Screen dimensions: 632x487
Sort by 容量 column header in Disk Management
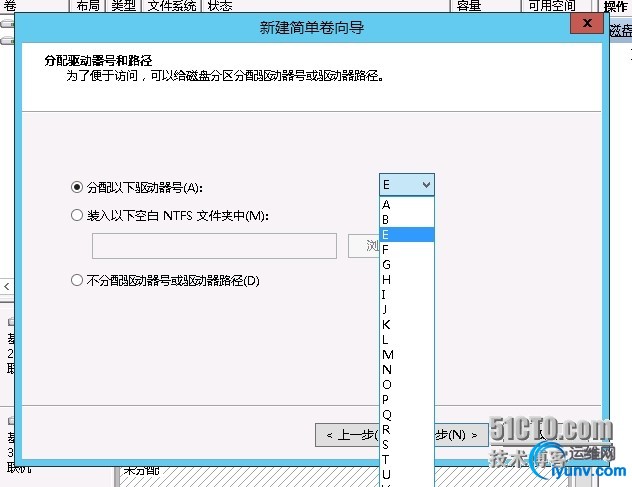[x=485, y=5]
